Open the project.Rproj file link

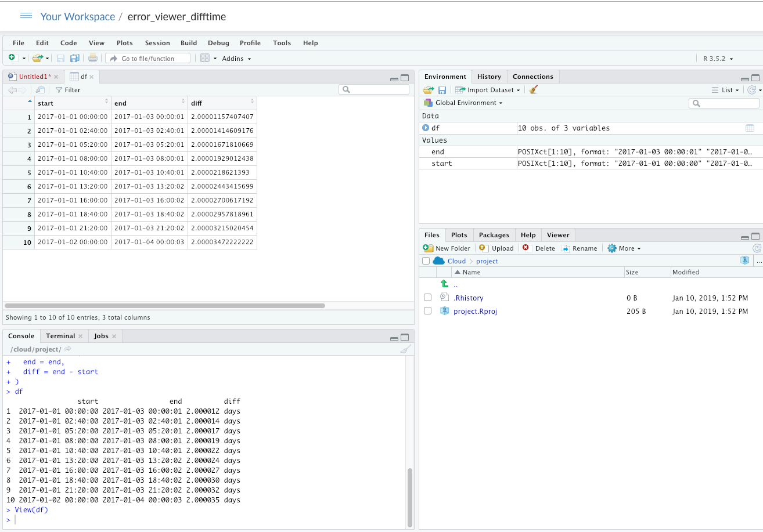point(476,311)
